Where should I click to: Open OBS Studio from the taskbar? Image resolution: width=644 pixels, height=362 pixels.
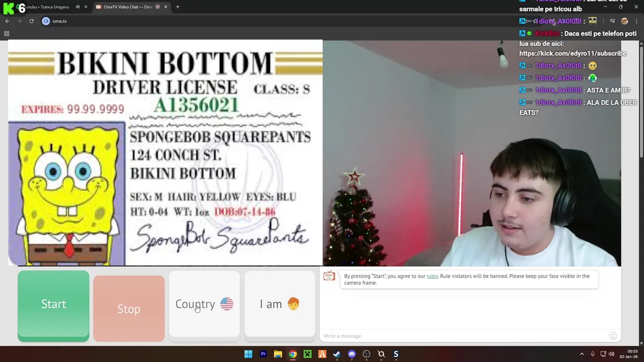point(366,354)
